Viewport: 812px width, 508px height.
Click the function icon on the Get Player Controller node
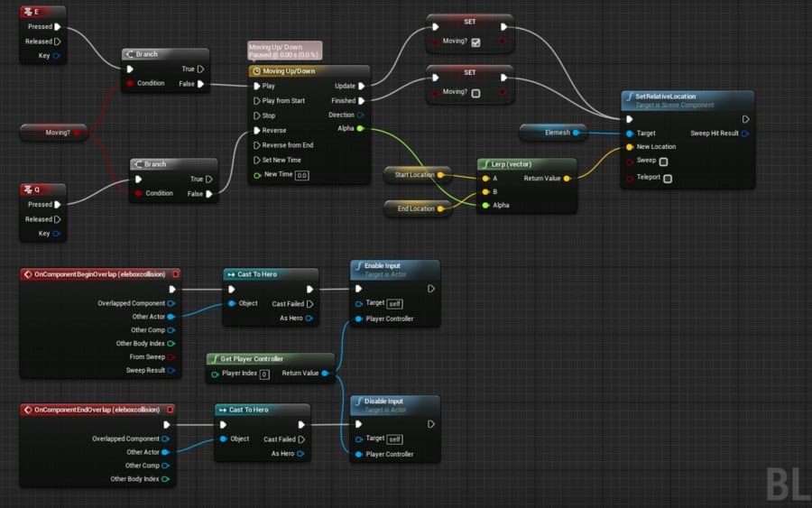click(215, 359)
